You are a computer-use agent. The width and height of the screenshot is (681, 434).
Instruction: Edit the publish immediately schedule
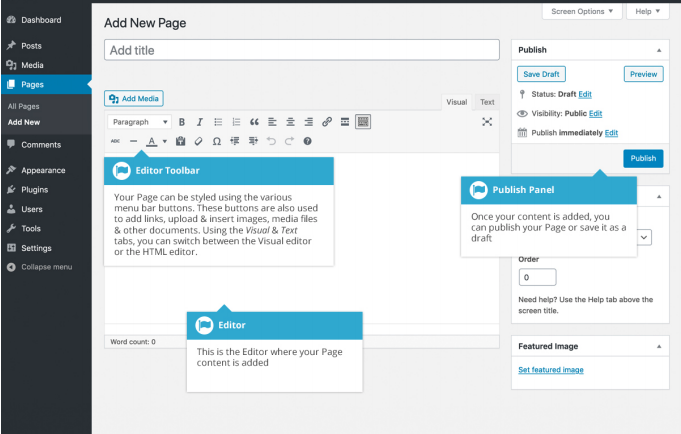[x=611, y=133]
